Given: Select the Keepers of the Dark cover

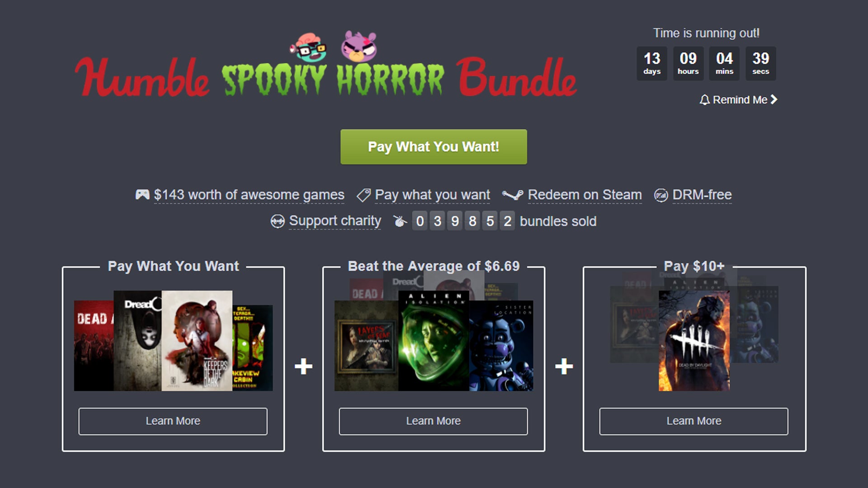Looking at the screenshot, I should point(197,341).
